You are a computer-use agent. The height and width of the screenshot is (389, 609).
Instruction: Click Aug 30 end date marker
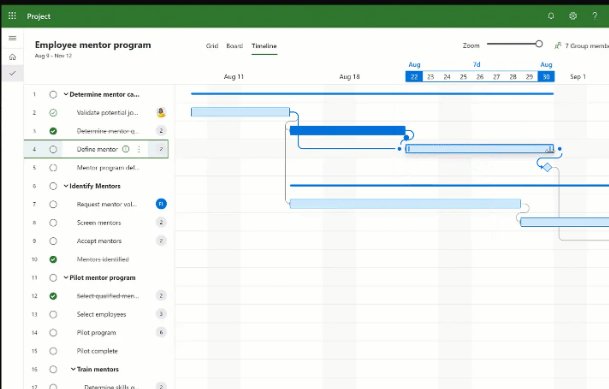click(546, 76)
